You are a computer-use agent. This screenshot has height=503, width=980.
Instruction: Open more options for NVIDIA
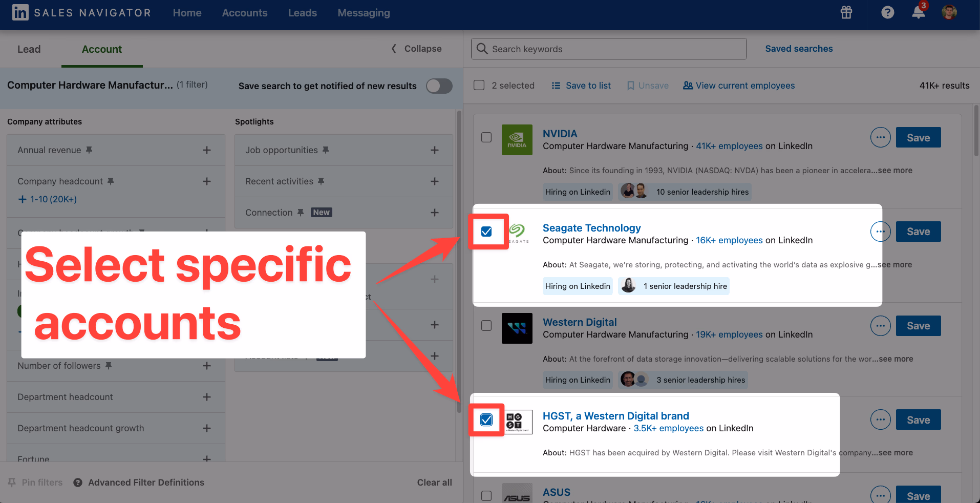(x=881, y=137)
